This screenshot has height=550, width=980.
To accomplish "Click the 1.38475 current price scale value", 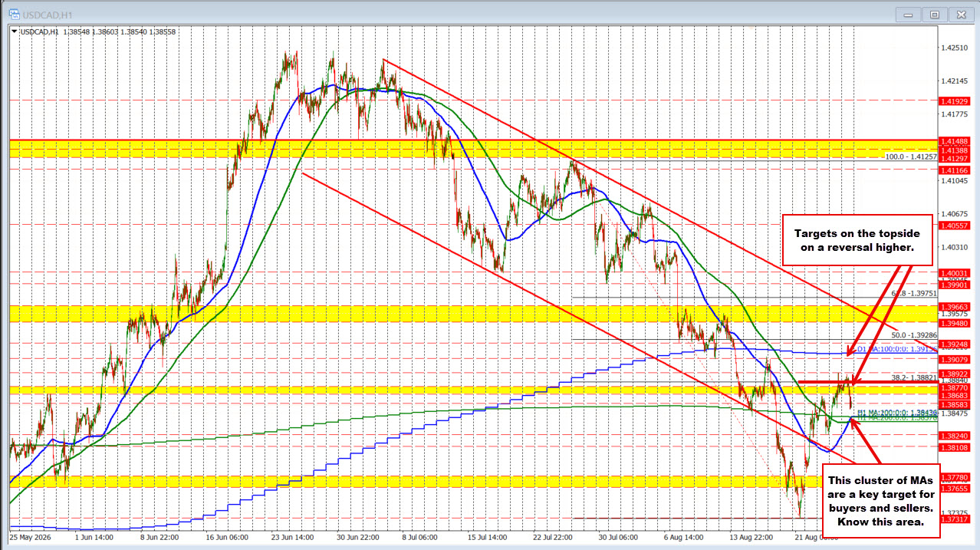I will click(x=955, y=413).
